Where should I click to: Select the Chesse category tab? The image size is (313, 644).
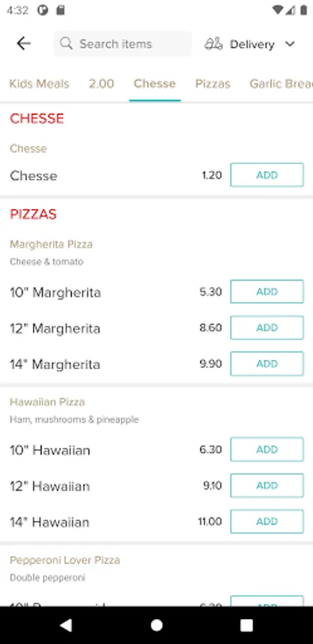point(154,84)
